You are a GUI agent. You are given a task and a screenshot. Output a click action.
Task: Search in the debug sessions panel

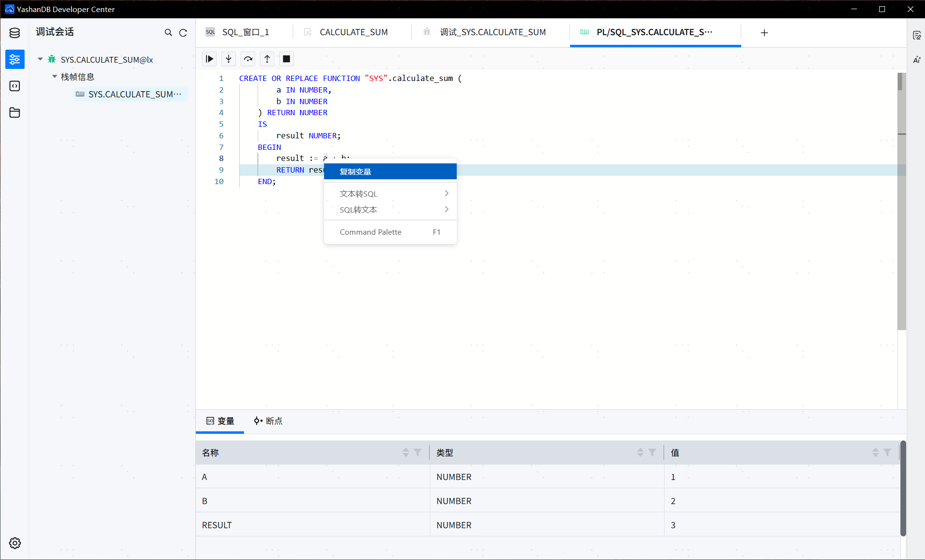pyautogui.click(x=168, y=33)
